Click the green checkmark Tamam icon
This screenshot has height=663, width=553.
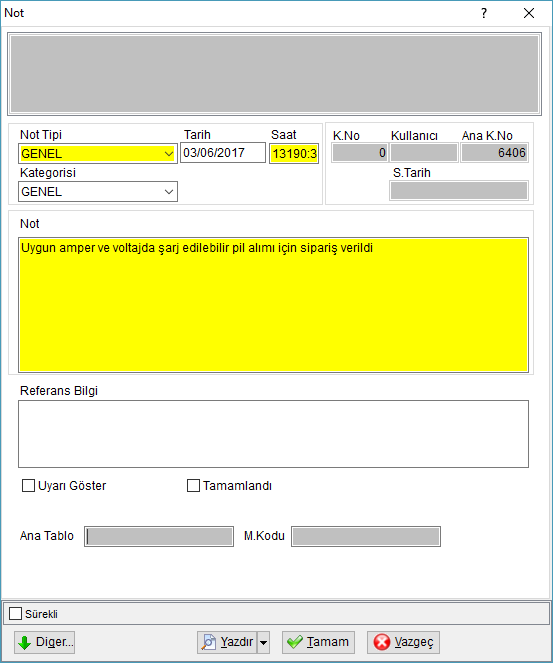(x=295, y=642)
